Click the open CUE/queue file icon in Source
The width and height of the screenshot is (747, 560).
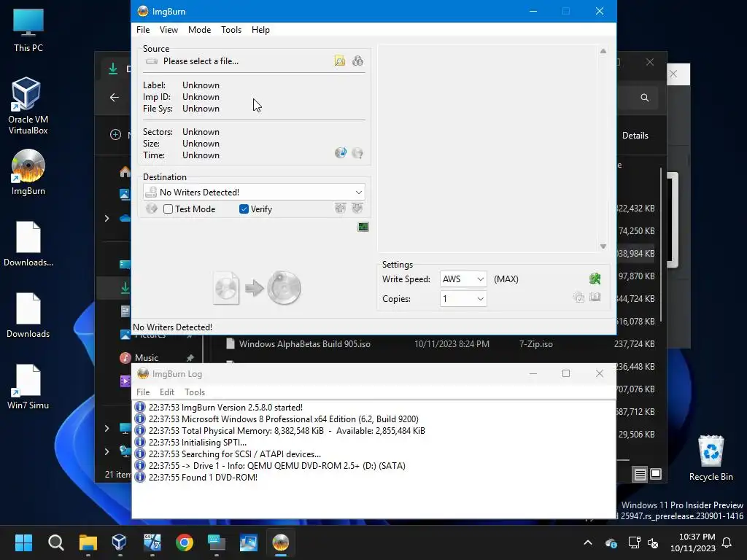pos(357,61)
